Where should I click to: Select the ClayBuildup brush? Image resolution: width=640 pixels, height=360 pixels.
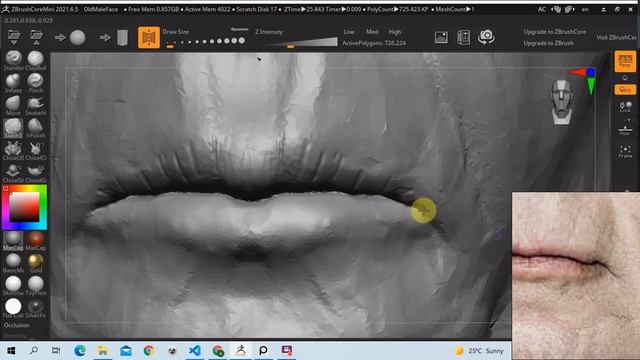click(x=36, y=61)
